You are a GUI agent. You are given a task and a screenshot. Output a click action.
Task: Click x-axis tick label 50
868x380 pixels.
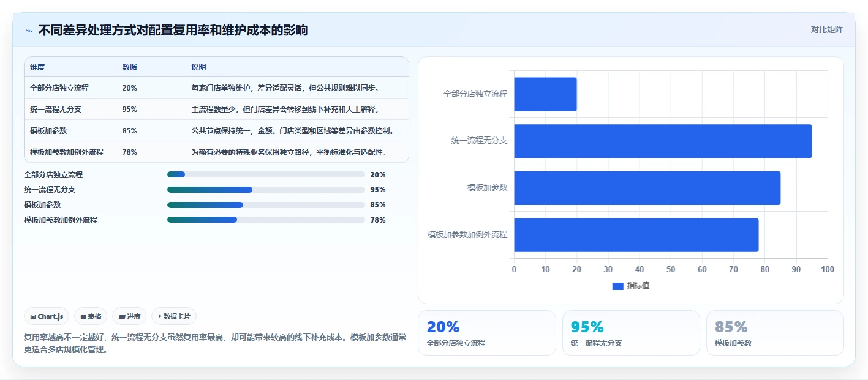point(671,269)
